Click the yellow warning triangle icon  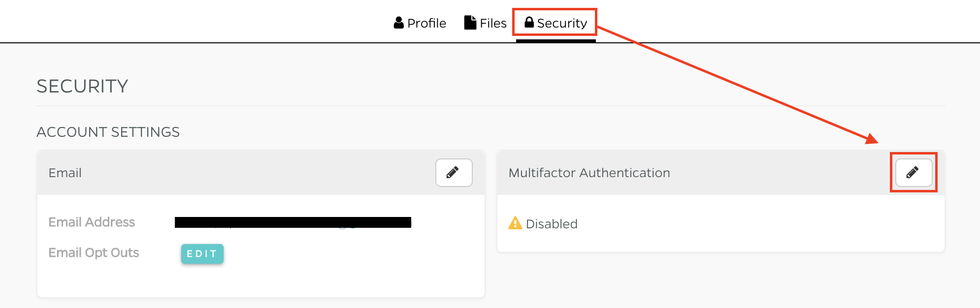pos(515,223)
